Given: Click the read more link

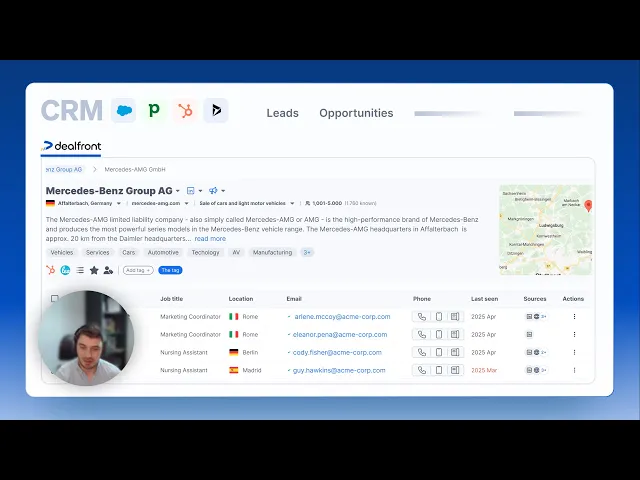Looking at the screenshot, I should pyautogui.click(x=210, y=239).
